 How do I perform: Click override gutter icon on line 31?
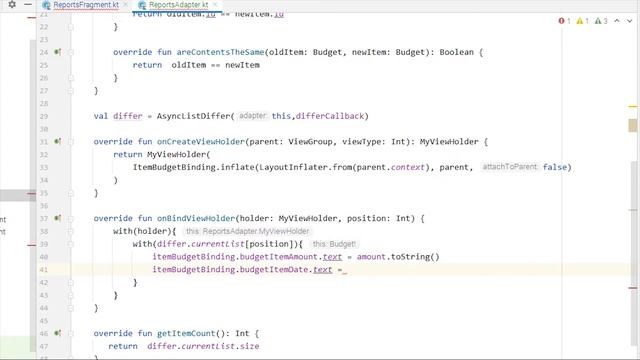tap(58, 141)
